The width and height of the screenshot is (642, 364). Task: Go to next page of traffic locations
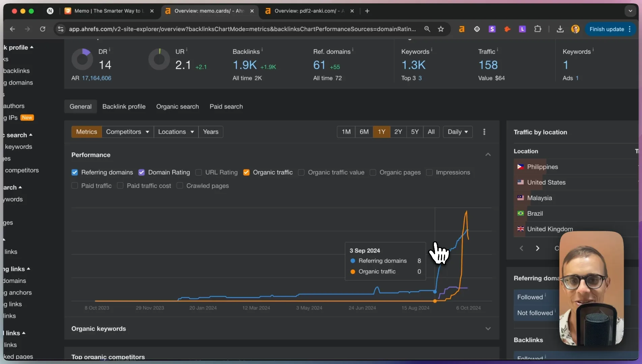(537, 248)
